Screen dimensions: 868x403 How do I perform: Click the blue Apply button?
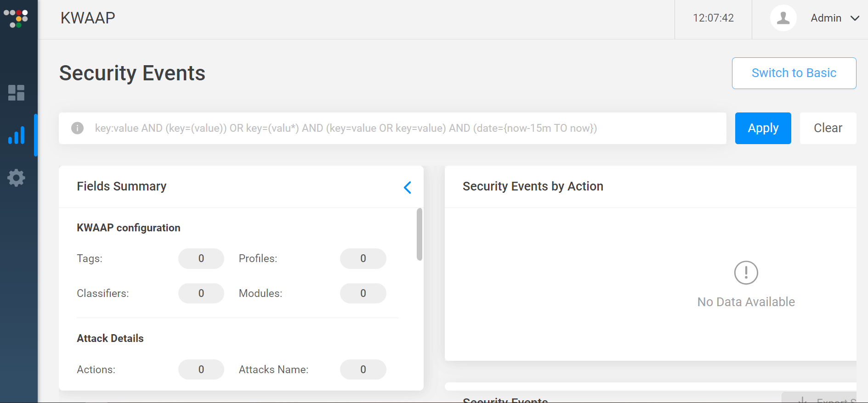(x=763, y=128)
